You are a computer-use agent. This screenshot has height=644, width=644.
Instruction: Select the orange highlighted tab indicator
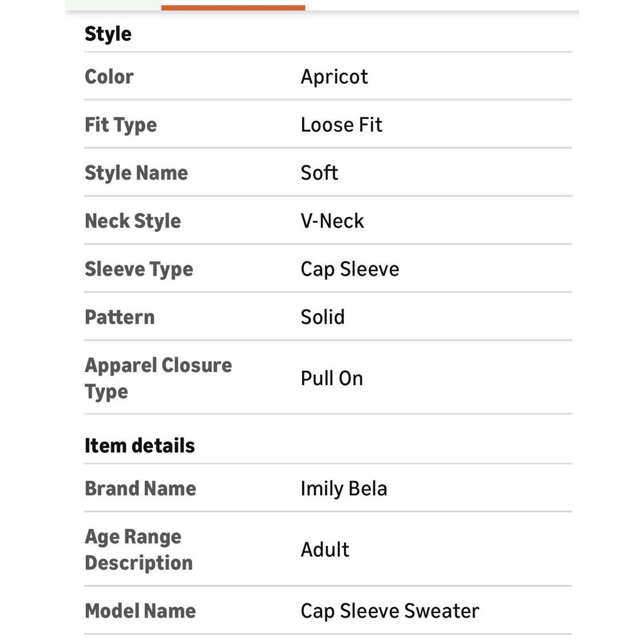click(233, 7)
